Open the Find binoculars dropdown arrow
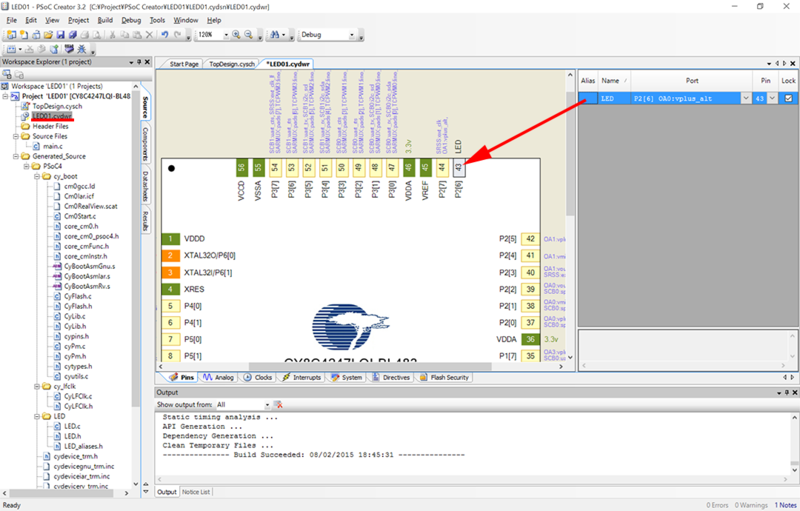The image size is (800, 511). 284,35
